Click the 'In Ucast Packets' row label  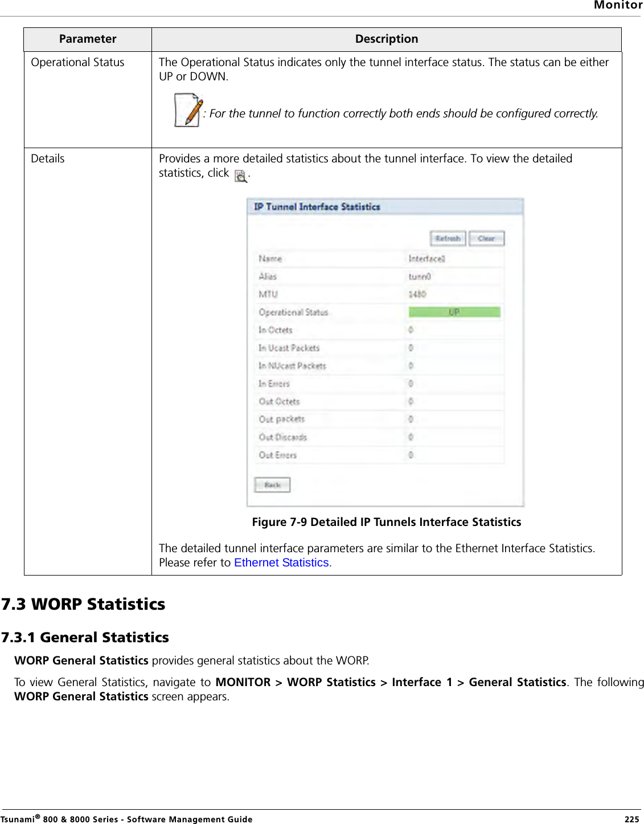pyautogui.click(x=289, y=348)
